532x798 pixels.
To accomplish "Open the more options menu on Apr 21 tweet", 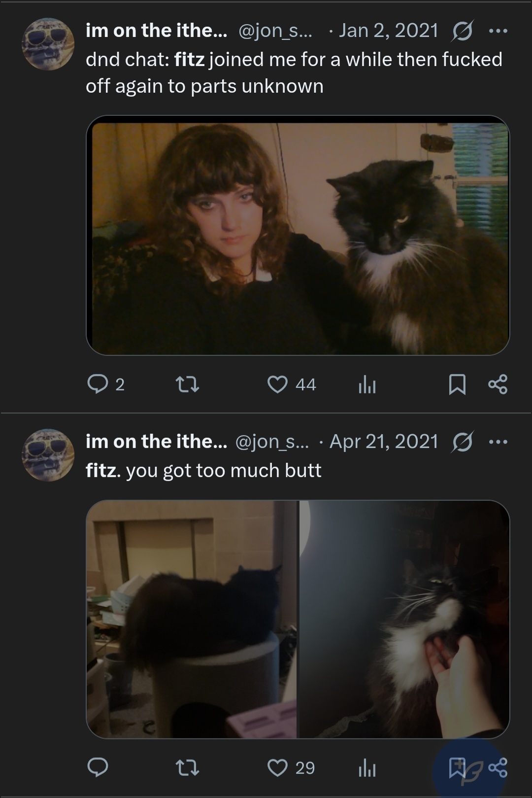I will click(498, 442).
